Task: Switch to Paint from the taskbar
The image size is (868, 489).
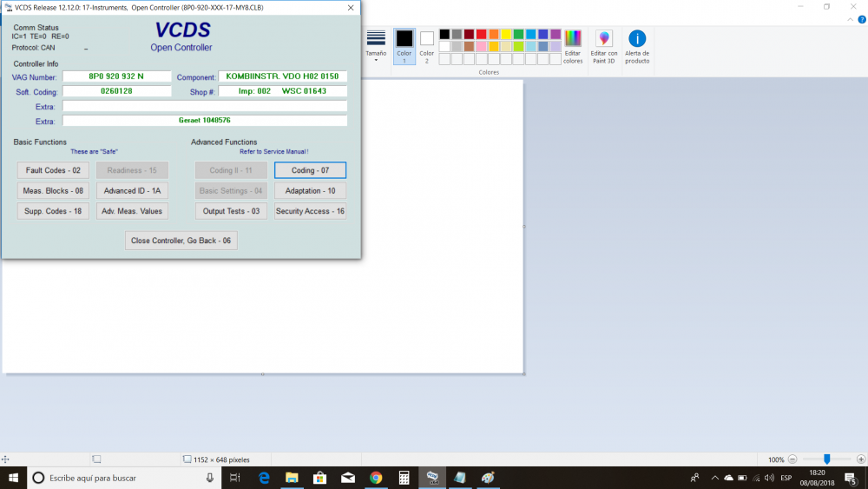Action: click(488, 478)
